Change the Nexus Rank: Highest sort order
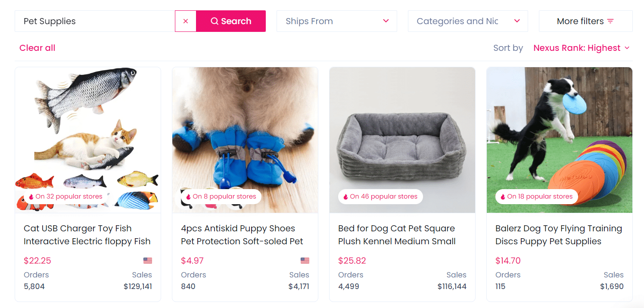This screenshot has height=308, width=644. tap(581, 48)
